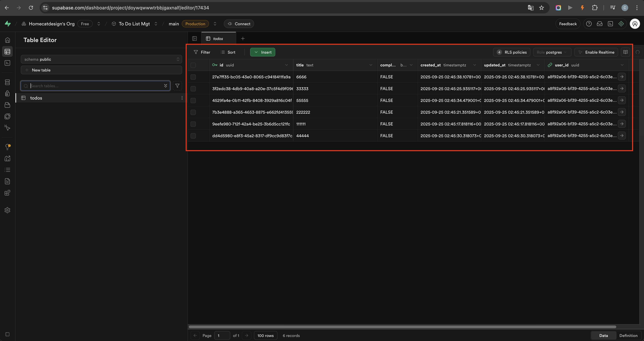Open the updated_at column header dropdown
644x341 pixels.
538,65
